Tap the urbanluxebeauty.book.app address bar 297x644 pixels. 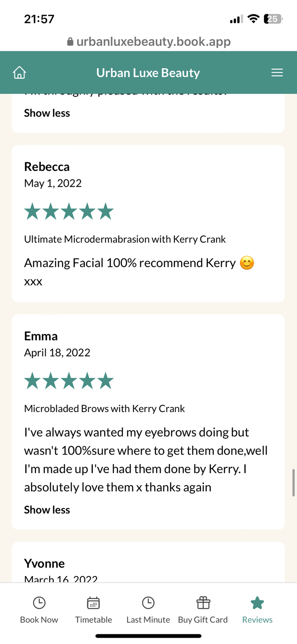tap(153, 42)
